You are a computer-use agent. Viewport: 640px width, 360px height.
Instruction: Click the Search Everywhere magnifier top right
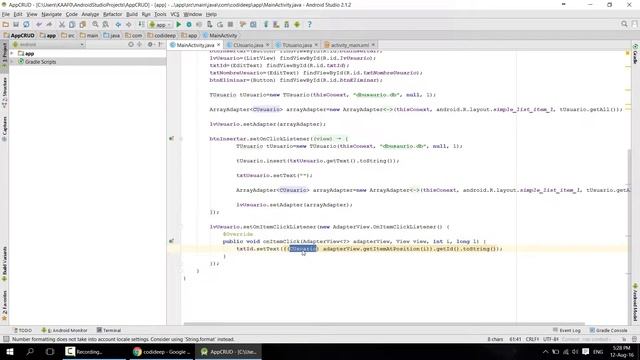[x=624, y=24]
